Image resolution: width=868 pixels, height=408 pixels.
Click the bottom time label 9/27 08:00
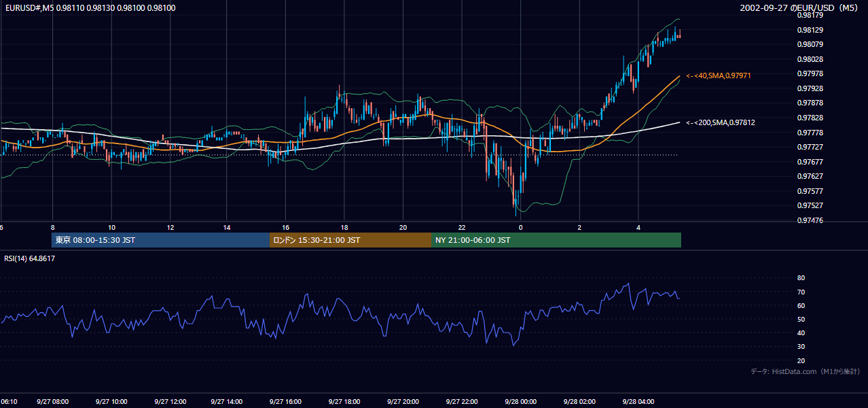point(52,402)
